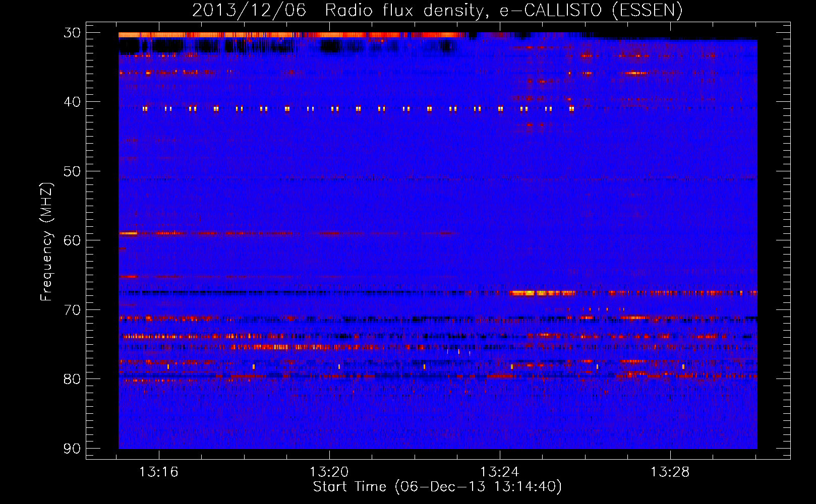Click the '80' frequency tick label
Viewport: 816px width, 504px height.
[x=72, y=379]
